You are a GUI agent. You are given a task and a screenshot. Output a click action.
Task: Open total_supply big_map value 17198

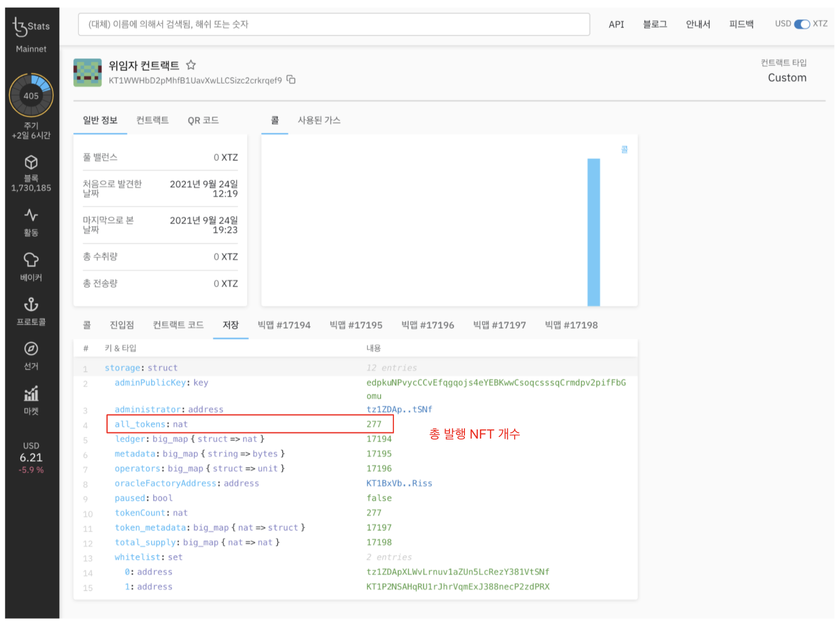tap(379, 542)
